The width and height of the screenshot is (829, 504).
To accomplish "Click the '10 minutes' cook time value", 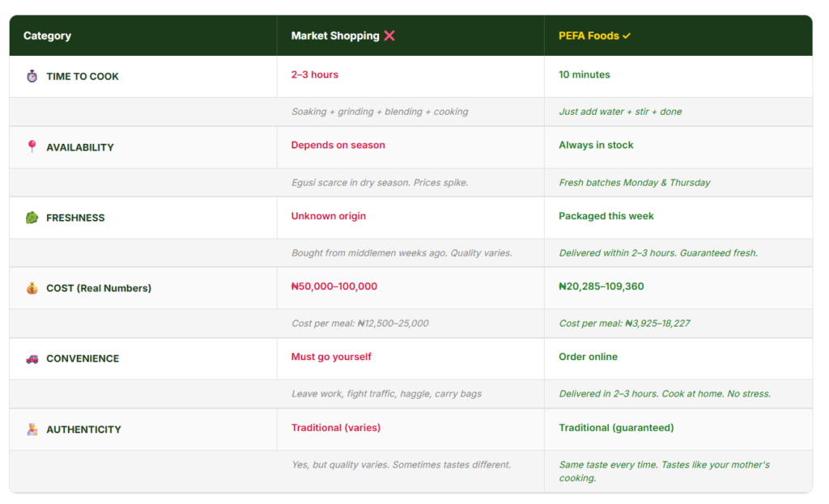I will [585, 74].
